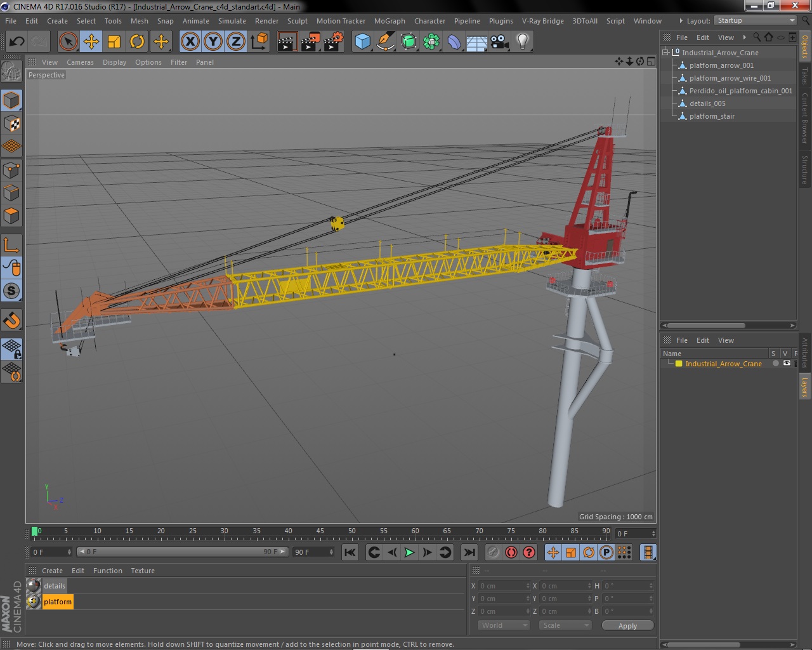Add a Cube primitive object
Image resolution: width=812 pixels, height=650 pixels.
[x=362, y=42]
